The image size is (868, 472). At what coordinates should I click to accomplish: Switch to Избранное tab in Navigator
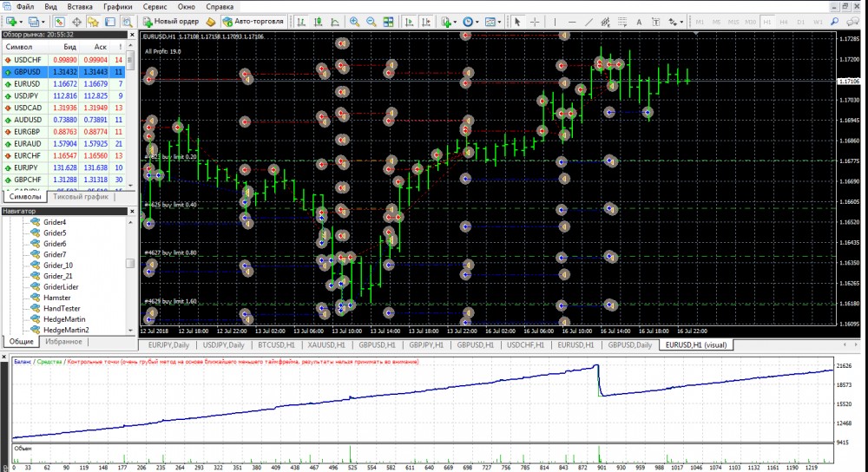(x=63, y=341)
